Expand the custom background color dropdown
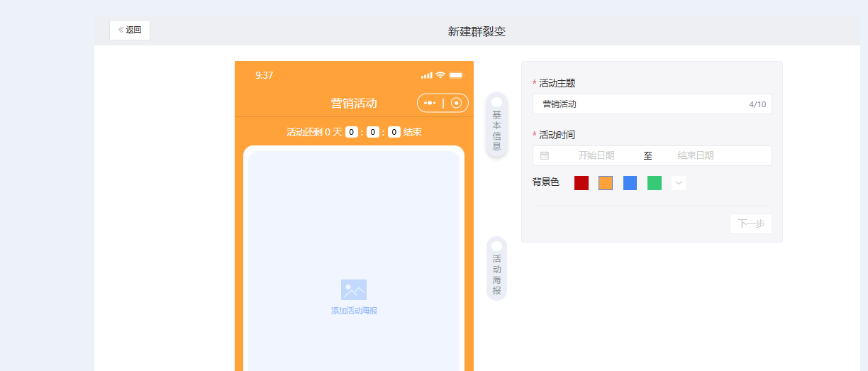 pyautogui.click(x=679, y=183)
